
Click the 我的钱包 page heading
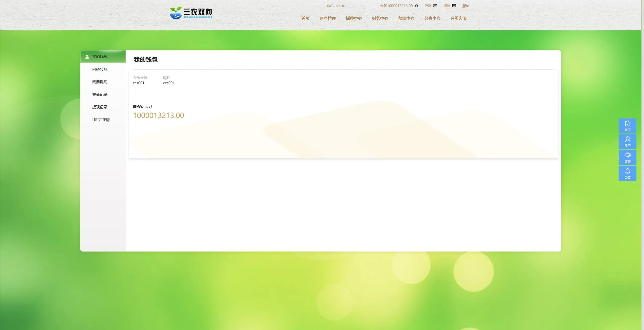tap(145, 60)
